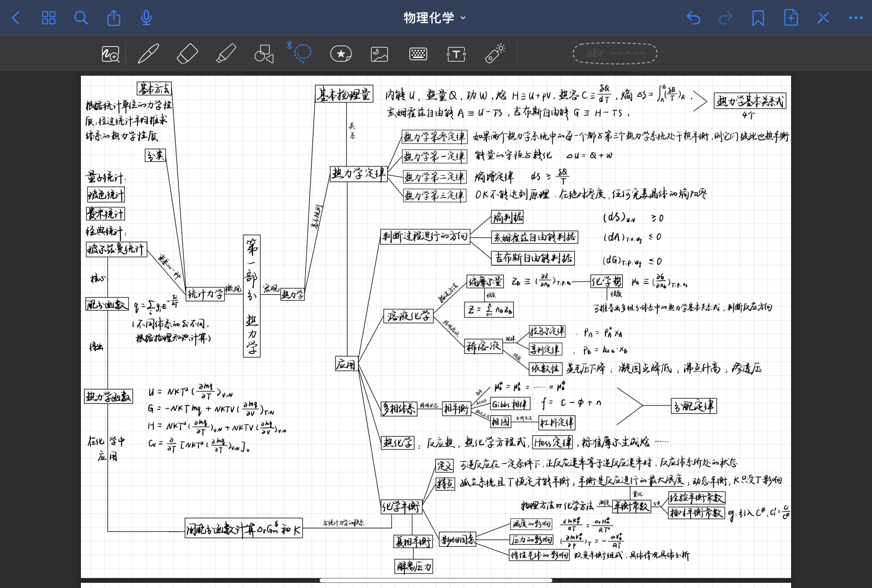Toggle read-only mode with crossed pencil icon
872x588 pixels.
click(x=823, y=18)
